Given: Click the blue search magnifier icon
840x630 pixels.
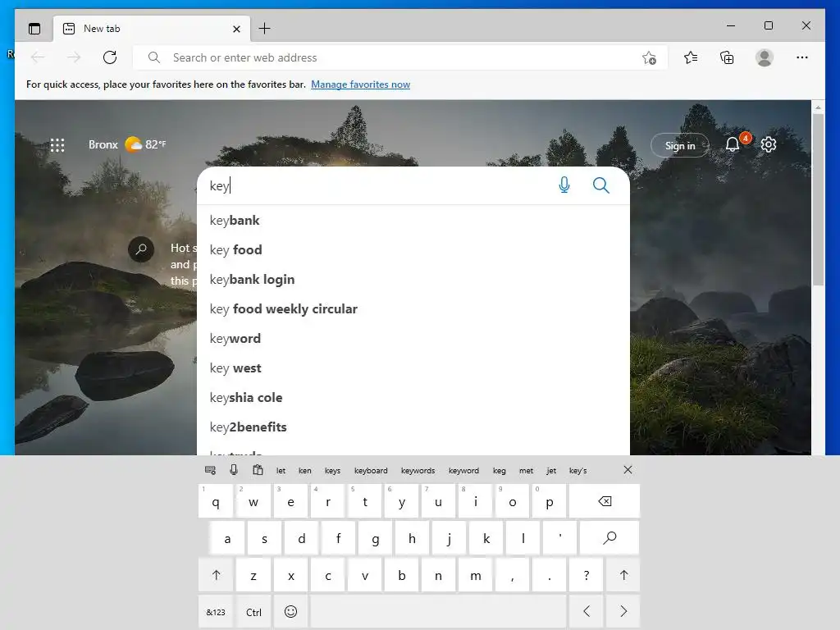Looking at the screenshot, I should pyautogui.click(x=601, y=185).
